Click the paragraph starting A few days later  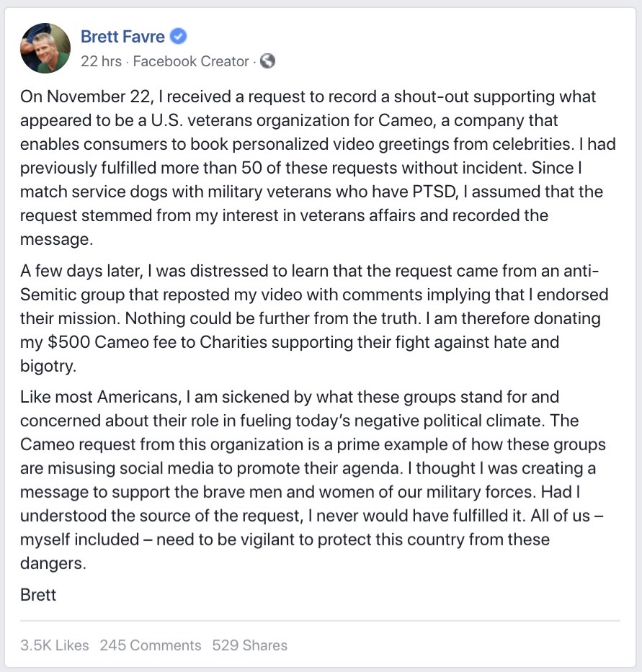[x=314, y=318]
